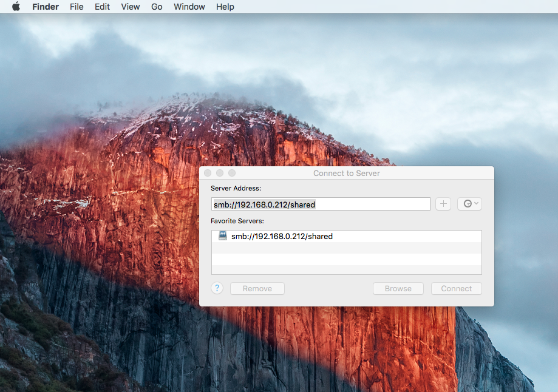Open the Finder menu
The image size is (558, 392).
(x=46, y=7)
